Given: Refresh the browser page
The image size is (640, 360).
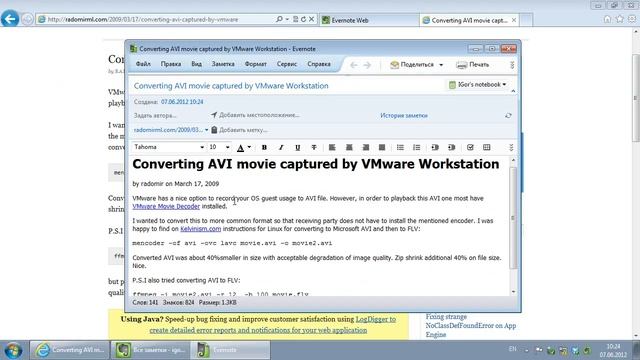Looking at the screenshot, I should tap(303, 19).
